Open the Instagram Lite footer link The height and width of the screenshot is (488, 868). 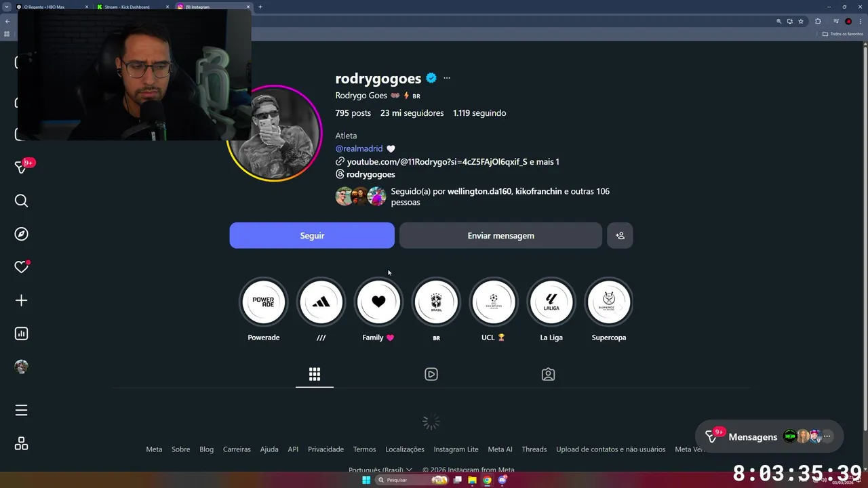(456, 449)
